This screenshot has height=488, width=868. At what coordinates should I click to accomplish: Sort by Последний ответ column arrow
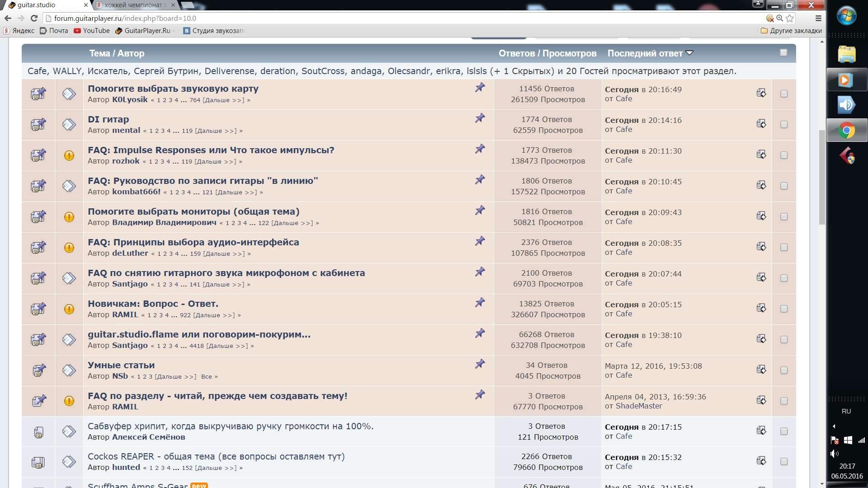689,53
